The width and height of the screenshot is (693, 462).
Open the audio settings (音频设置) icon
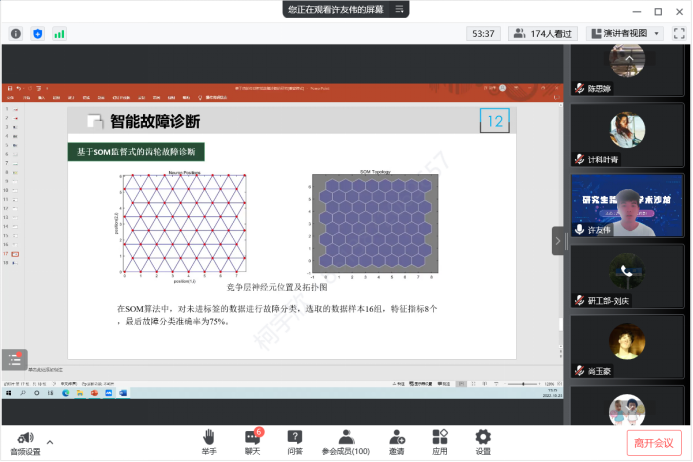click(26, 439)
